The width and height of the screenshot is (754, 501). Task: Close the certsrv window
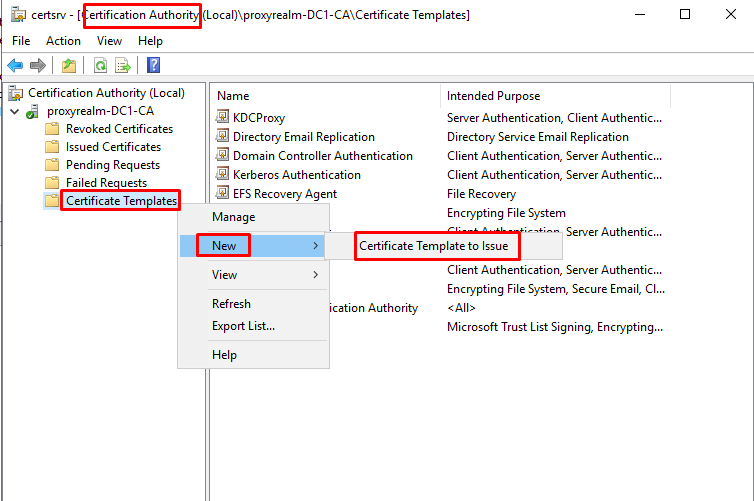point(731,14)
